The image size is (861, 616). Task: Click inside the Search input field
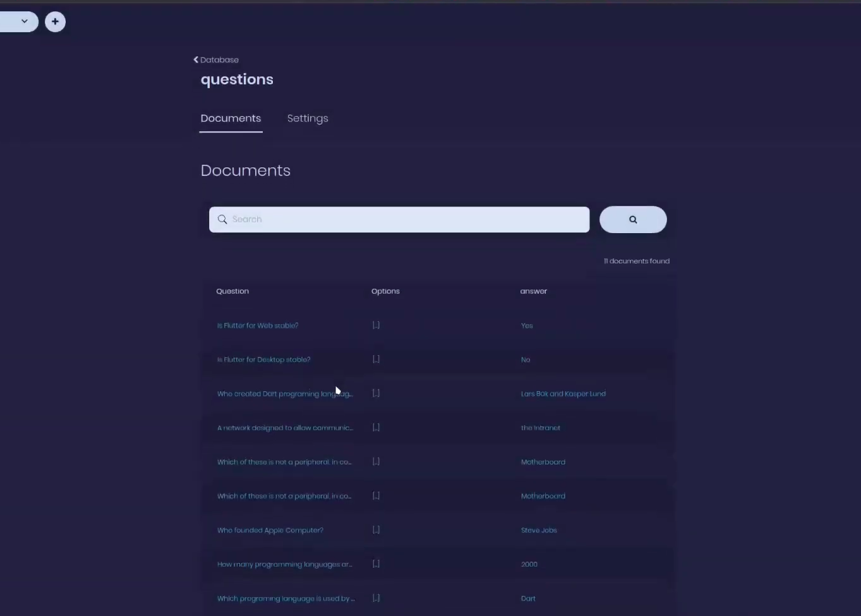tap(398, 219)
